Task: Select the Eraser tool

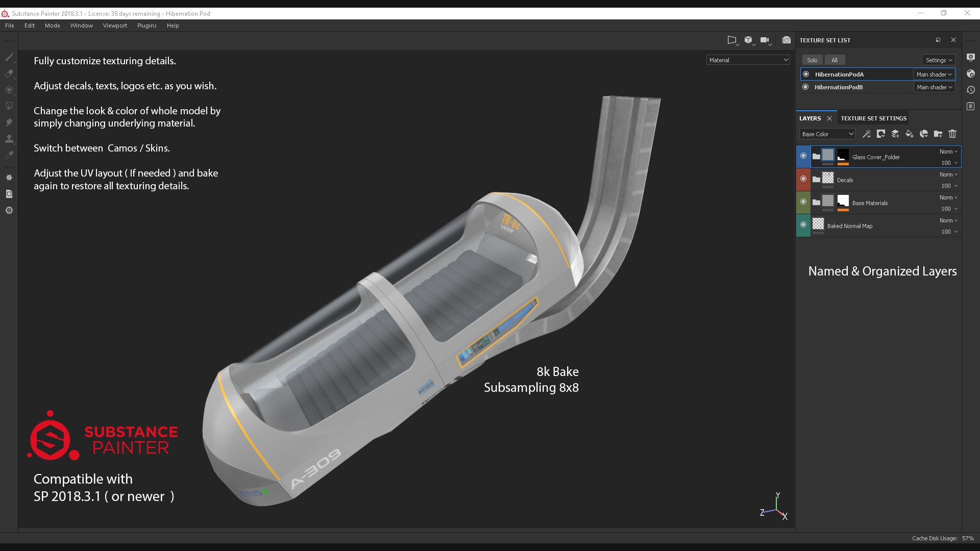Action: [9, 73]
